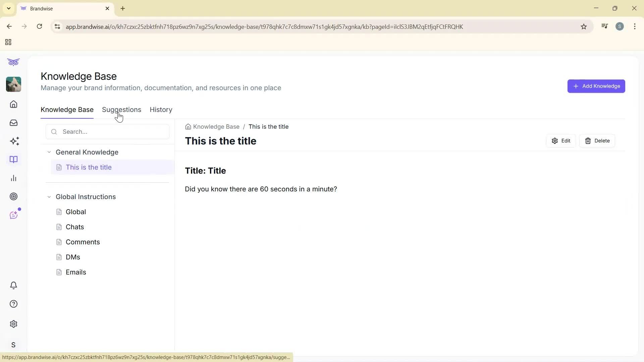644x362 pixels.
Task: Open the Brandwise owl logo
Action: [13, 62]
